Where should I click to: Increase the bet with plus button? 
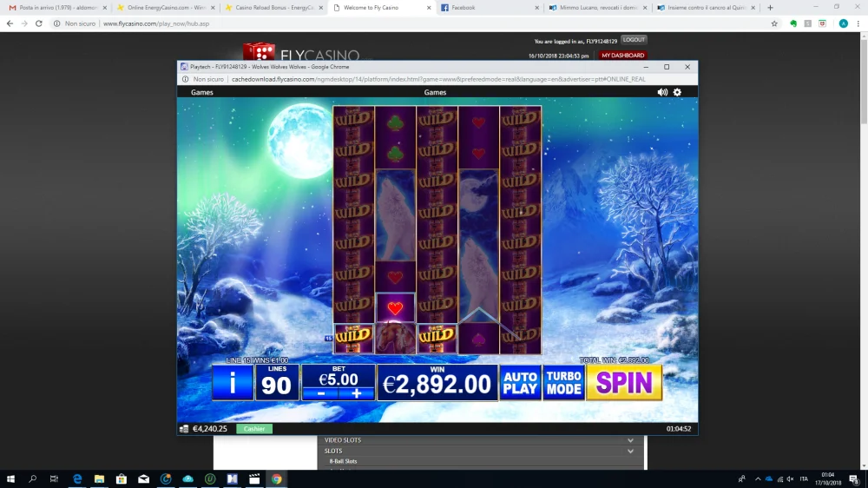pos(357,393)
